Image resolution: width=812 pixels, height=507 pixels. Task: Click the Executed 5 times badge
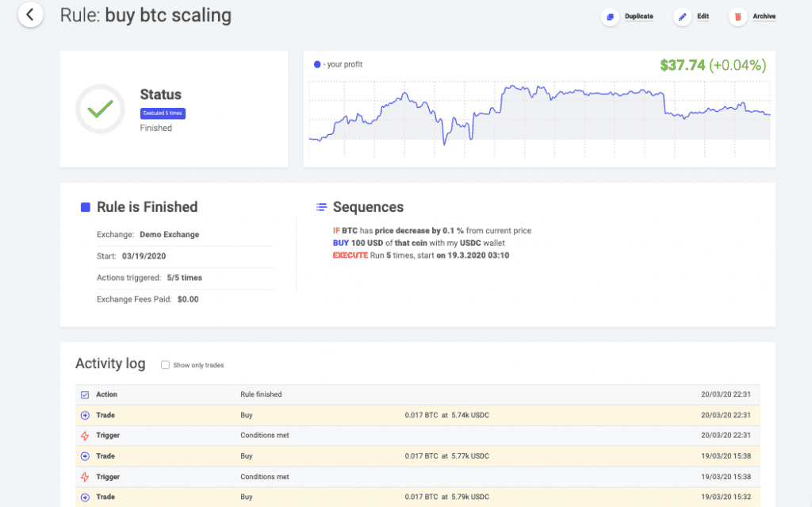(163, 113)
